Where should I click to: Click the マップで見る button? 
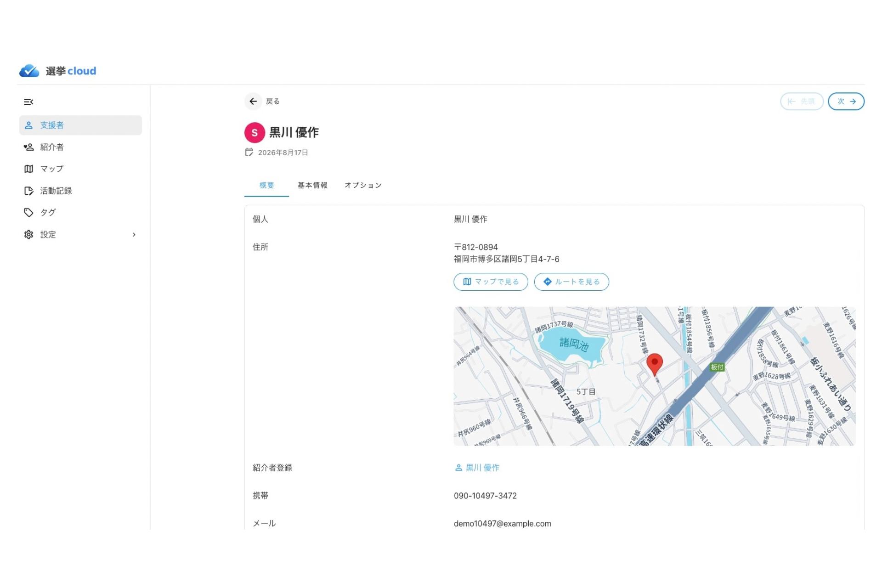point(491,282)
